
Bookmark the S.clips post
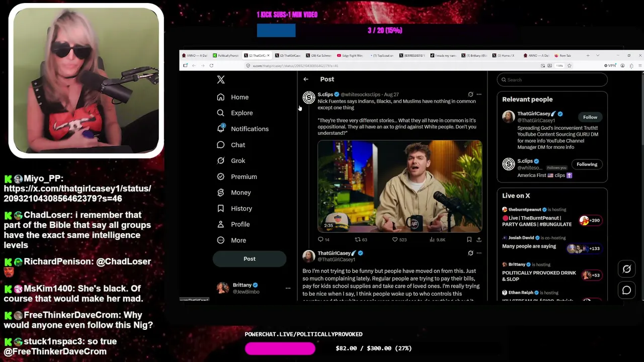pyautogui.click(x=469, y=240)
